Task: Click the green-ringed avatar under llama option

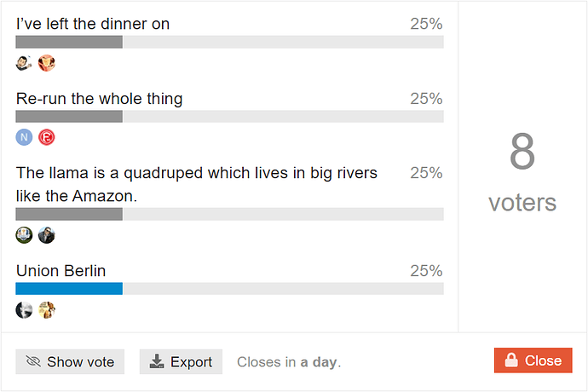Action: pyautogui.click(x=24, y=235)
